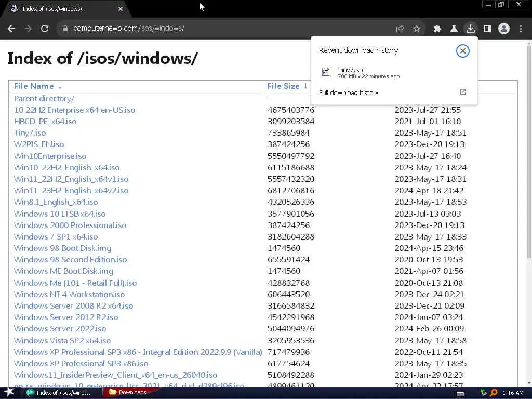
Task: Click Tiny7.iso in download history
Action: pyautogui.click(x=350, y=70)
